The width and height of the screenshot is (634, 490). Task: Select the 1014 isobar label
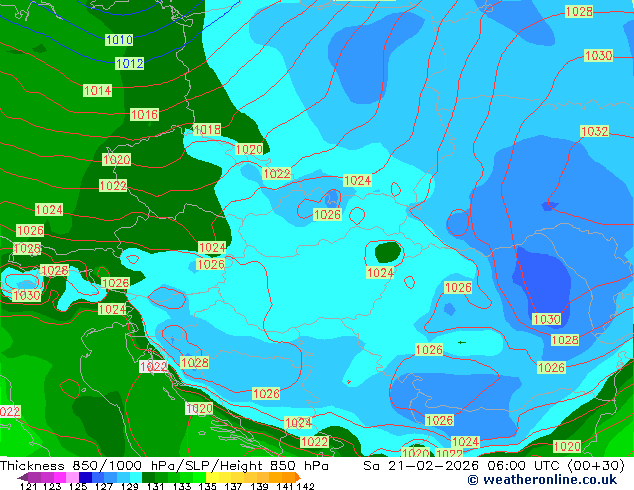pyautogui.click(x=97, y=90)
